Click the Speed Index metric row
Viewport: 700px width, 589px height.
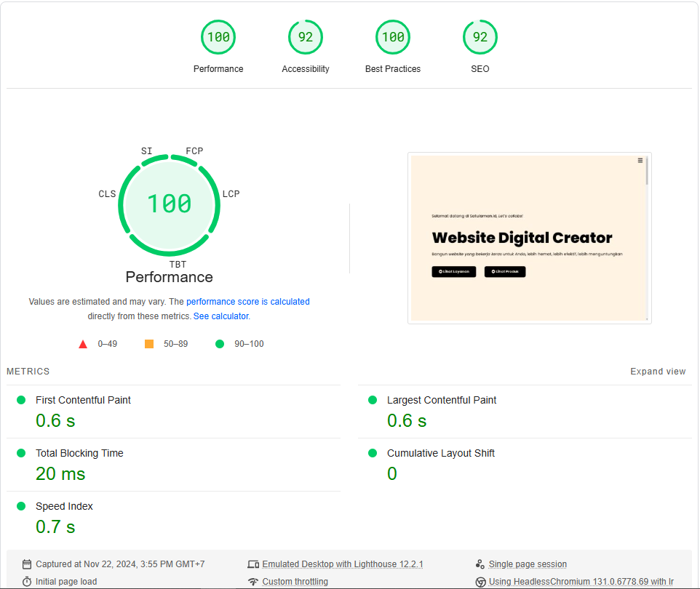(64, 506)
